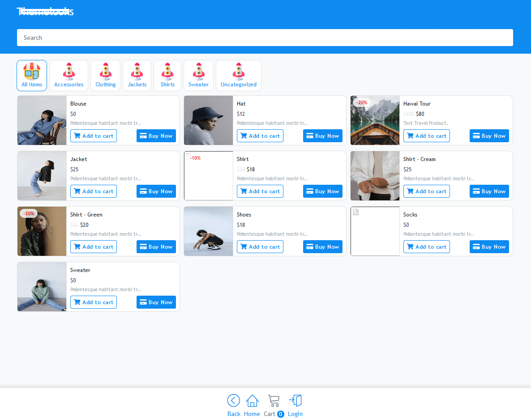Go to Home via house icon

point(252,400)
